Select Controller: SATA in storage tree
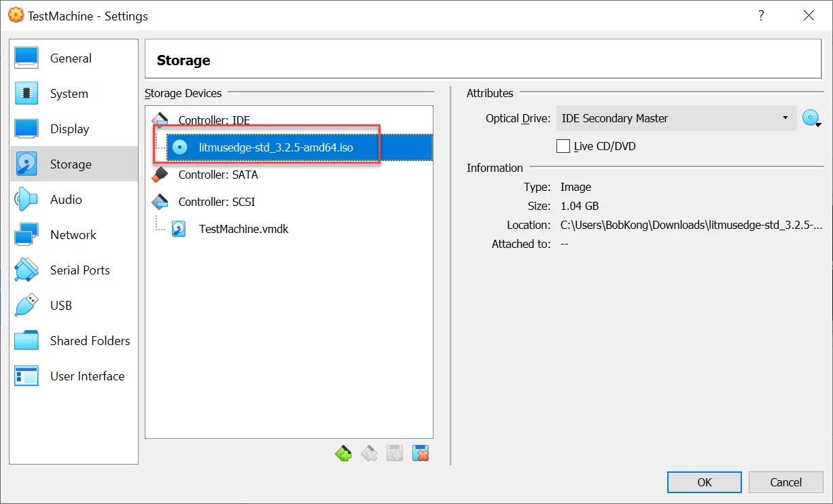 pyautogui.click(x=218, y=175)
